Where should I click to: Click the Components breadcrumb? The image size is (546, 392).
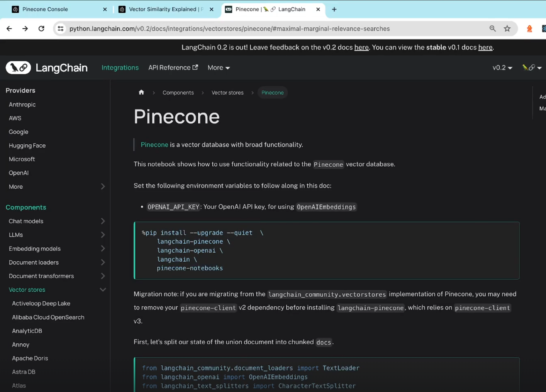click(178, 93)
